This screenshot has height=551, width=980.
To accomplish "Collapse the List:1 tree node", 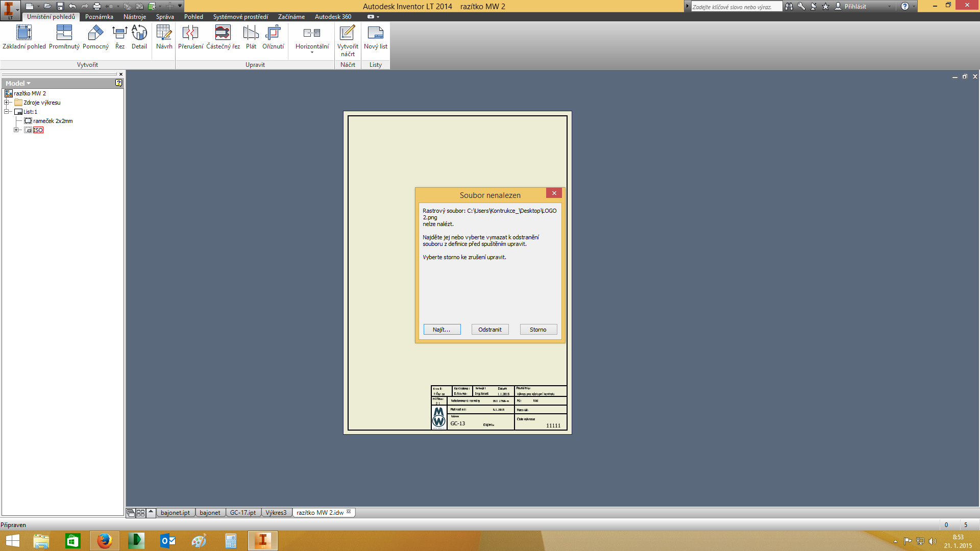I will pyautogui.click(x=7, y=112).
